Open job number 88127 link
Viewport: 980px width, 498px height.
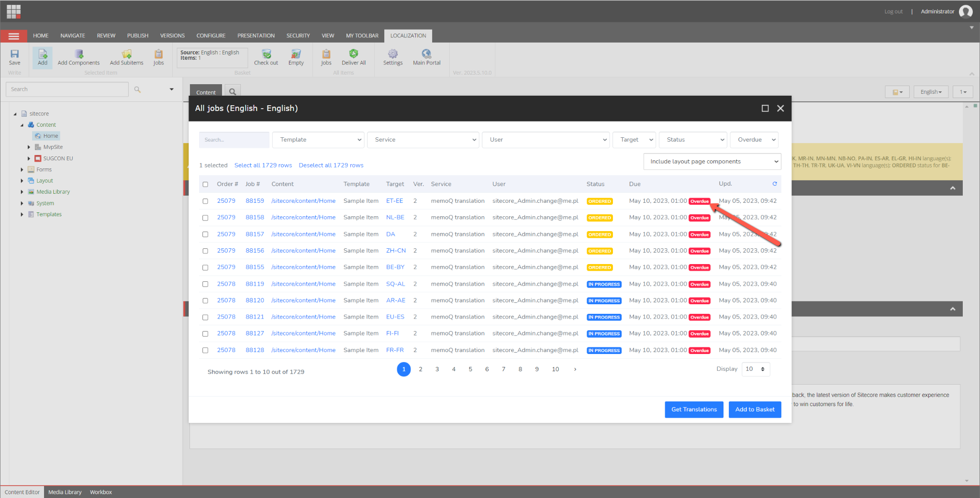coord(255,333)
